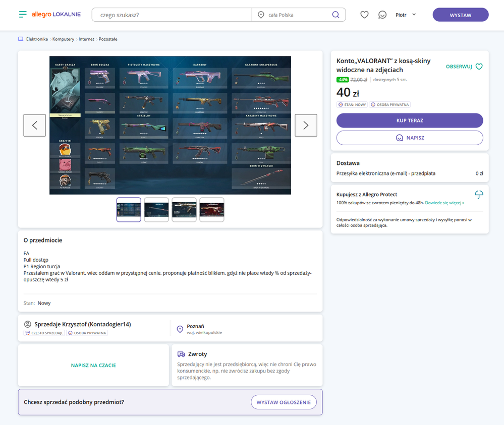504x425 pixels.
Task: Click the heart icon beside Obserwuj
Action: click(479, 67)
